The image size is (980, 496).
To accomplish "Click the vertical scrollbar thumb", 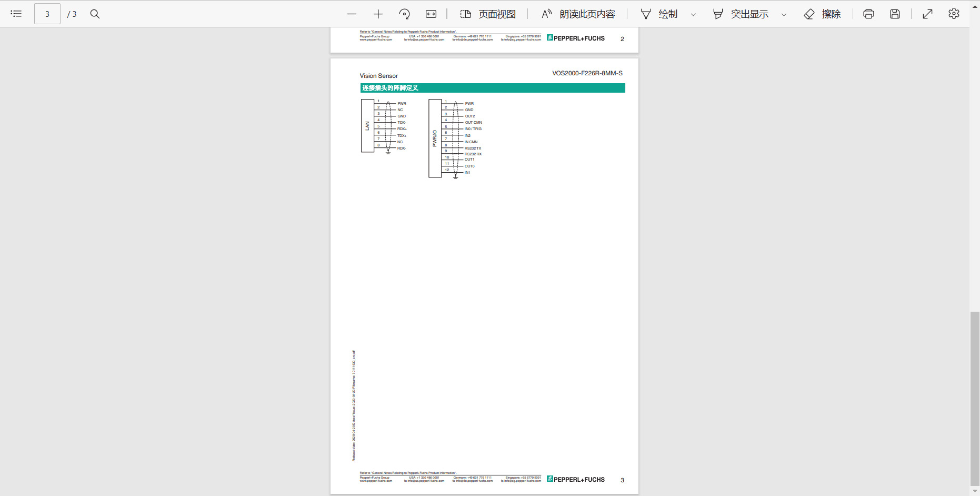I will 975,399.
